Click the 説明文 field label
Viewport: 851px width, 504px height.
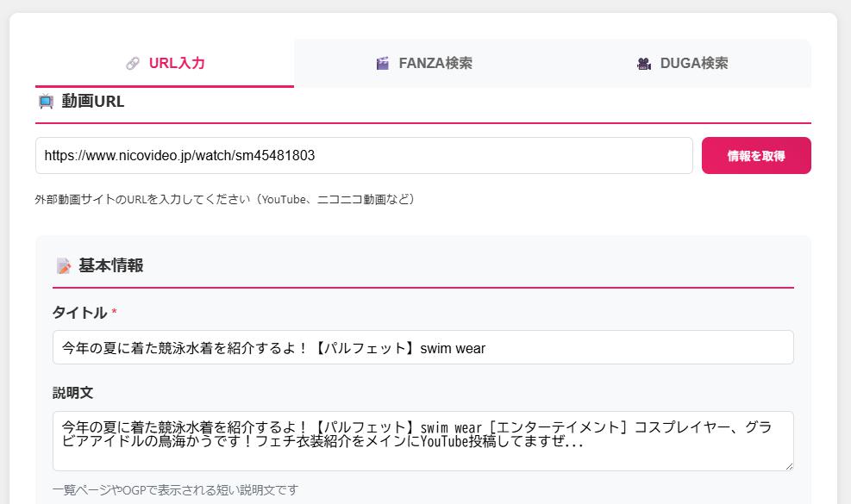point(73,393)
